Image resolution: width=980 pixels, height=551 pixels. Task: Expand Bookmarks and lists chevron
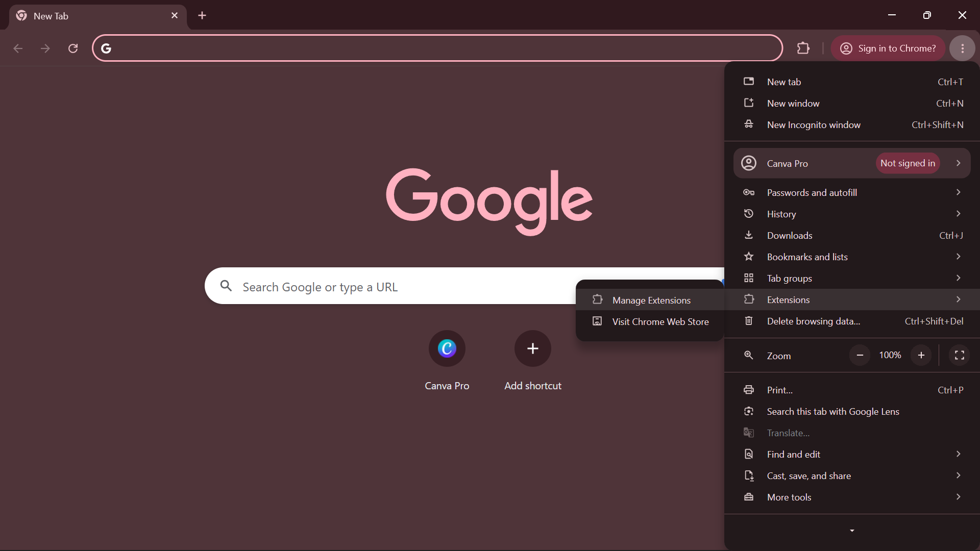coord(958,257)
